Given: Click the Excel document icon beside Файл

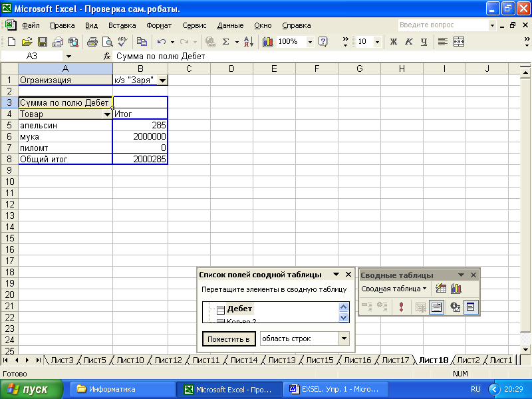Looking at the screenshot, I should point(11,25).
